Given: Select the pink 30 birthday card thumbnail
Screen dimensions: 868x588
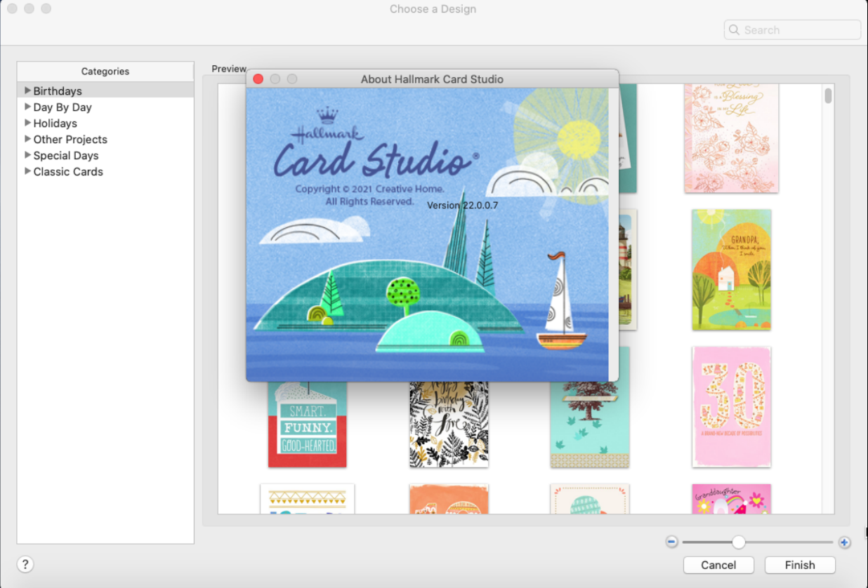Looking at the screenshot, I should 731,406.
